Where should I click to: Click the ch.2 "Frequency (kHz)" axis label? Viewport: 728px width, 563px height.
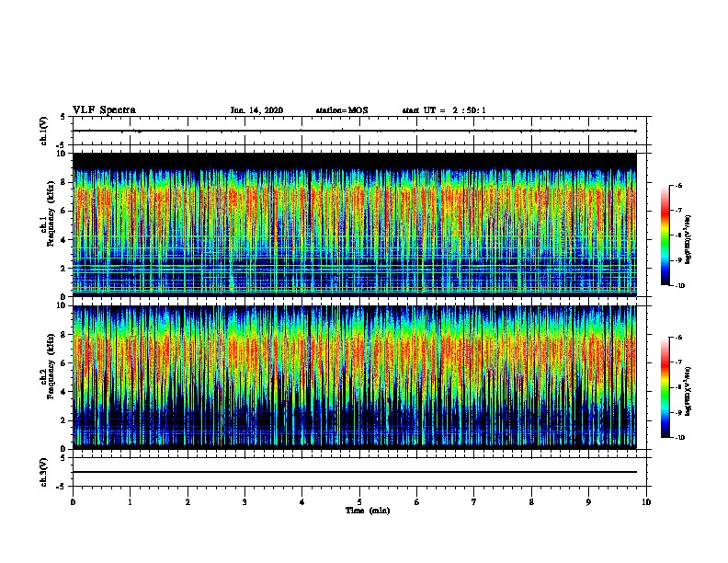[x=51, y=366]
